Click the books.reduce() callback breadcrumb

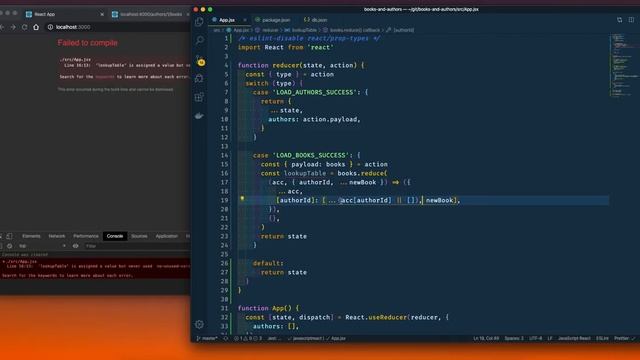pos(352,30)
